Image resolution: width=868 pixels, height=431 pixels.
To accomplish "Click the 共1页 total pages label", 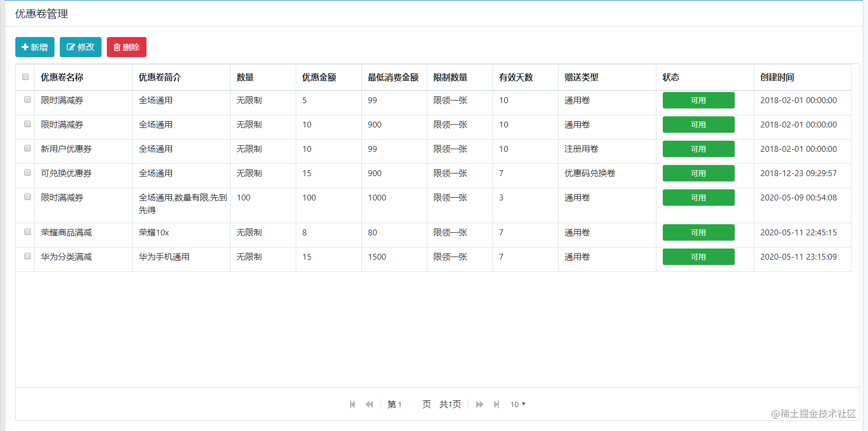I will 450,405.
